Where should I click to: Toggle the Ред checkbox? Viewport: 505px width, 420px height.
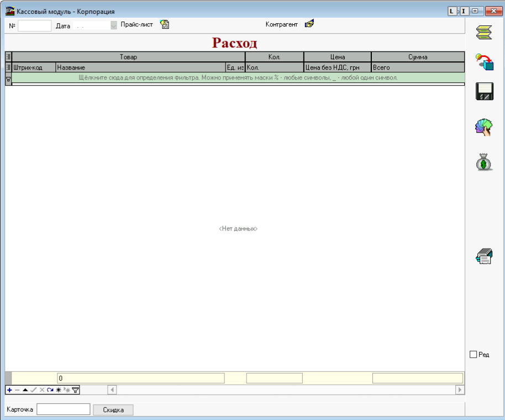coord(473,354)
